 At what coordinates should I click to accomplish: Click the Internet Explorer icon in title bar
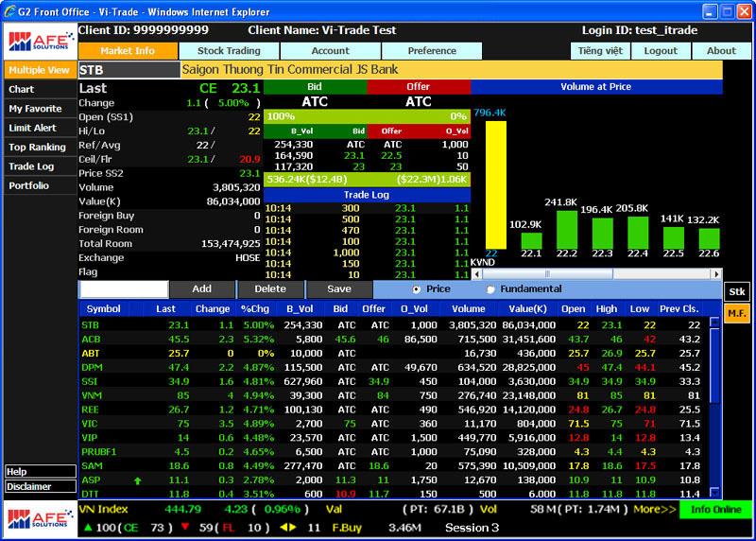pyautogui.click(x=9, y=11)
